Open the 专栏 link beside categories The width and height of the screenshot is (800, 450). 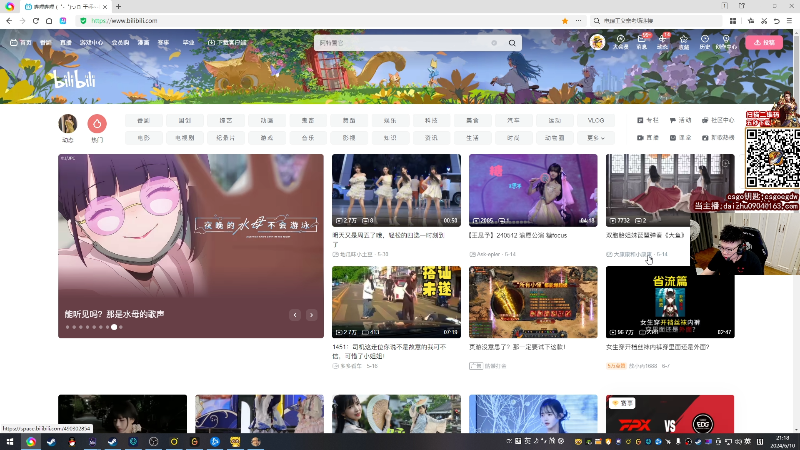pyautogui.click(x=648, y=120)
